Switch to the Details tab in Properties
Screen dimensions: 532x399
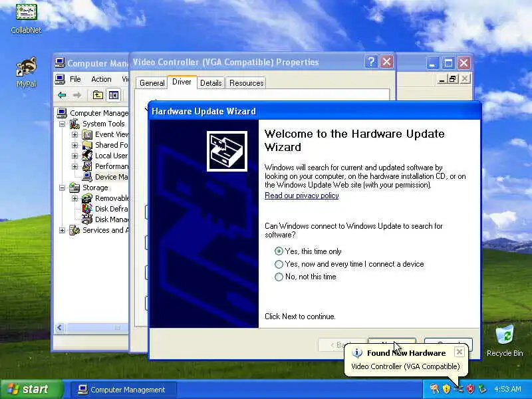(211, 83)
